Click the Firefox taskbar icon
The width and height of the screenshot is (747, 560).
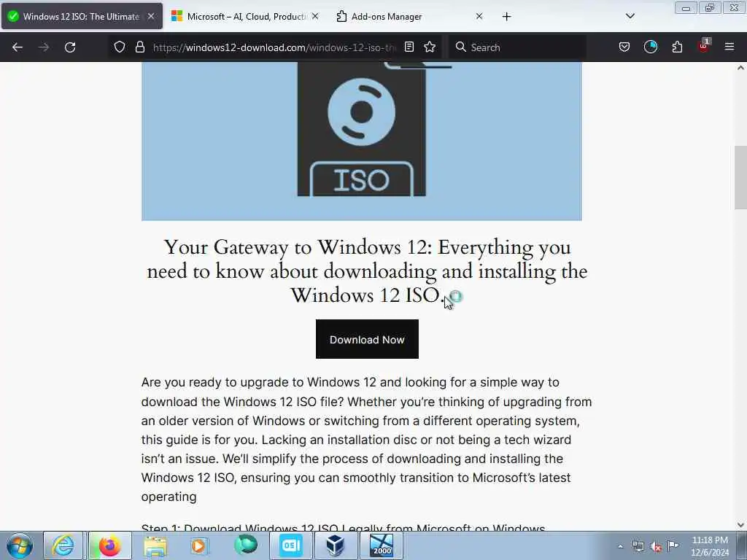coord(109,545)
